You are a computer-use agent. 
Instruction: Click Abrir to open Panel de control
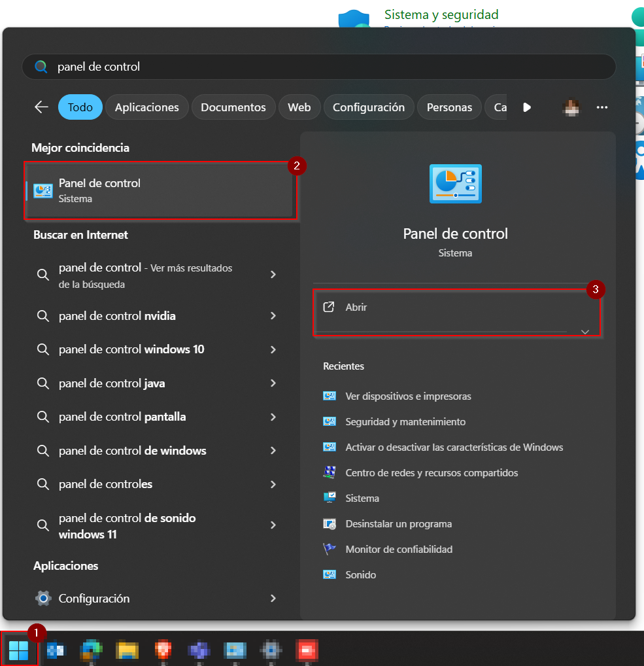(457, 307)
